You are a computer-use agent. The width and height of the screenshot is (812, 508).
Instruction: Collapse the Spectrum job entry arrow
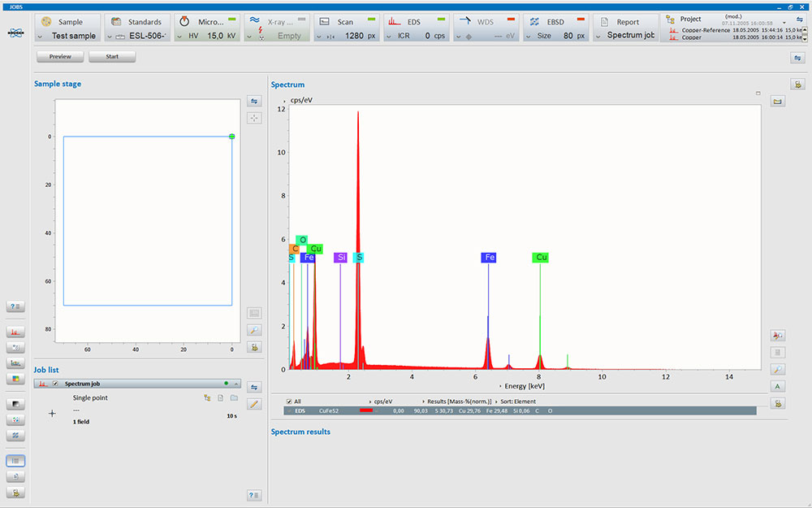[235, 384]
